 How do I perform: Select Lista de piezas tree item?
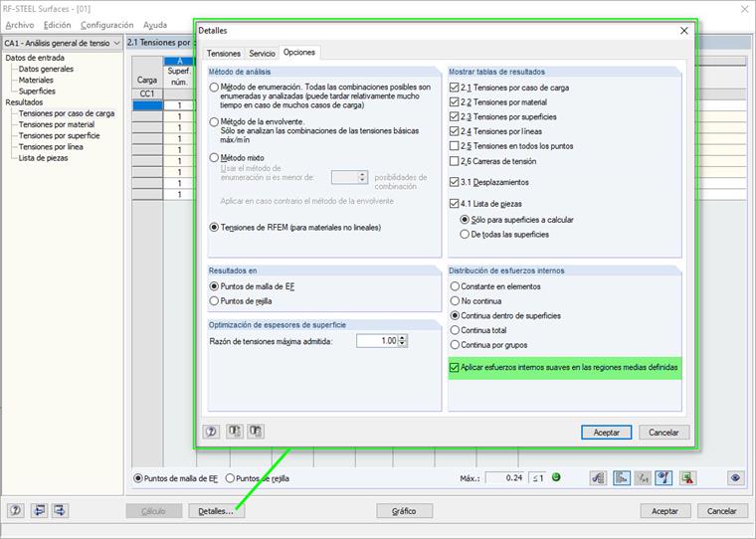point(43,158)
